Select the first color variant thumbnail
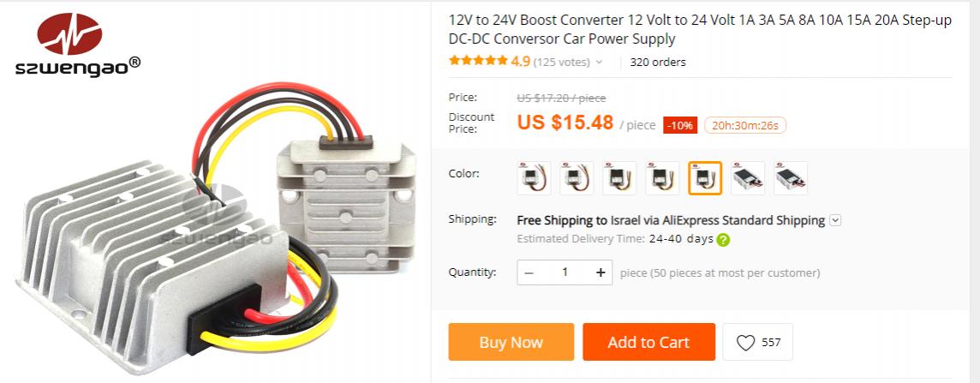 tap(535, 178)
